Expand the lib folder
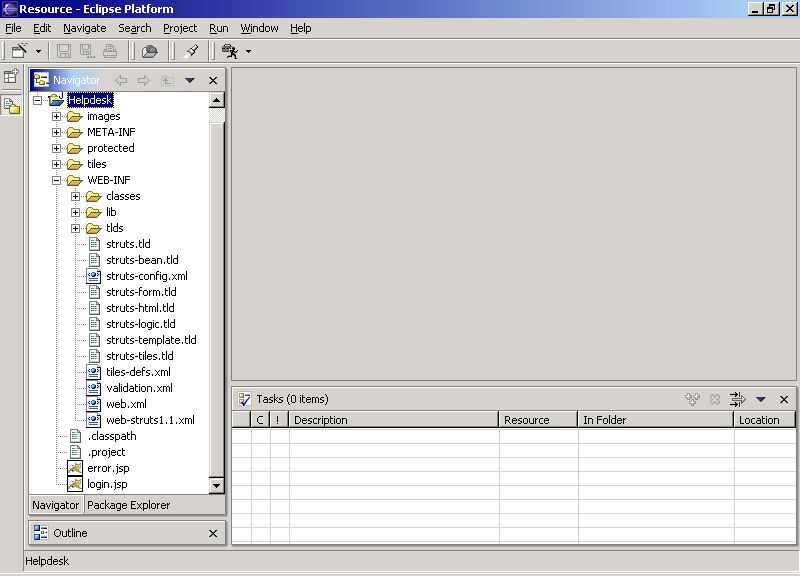The image size is (800, 576). click(x=76, y=212)
